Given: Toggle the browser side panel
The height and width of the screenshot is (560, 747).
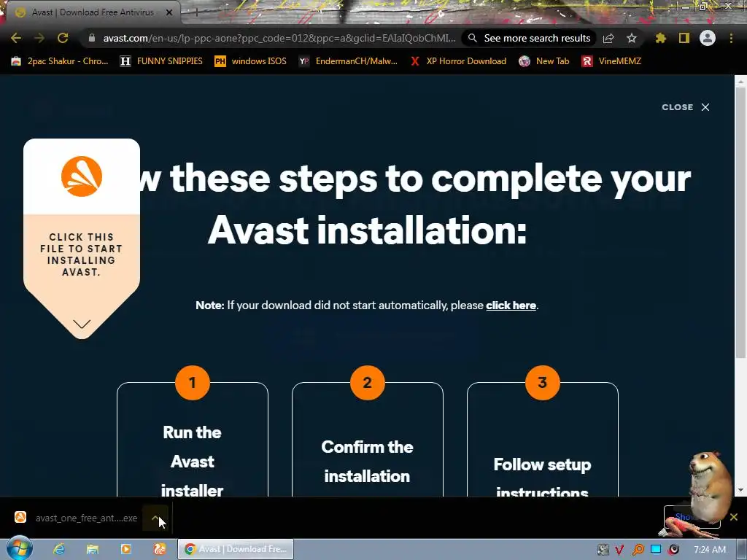Looking at the screenshot, I should (x=684, y=38).
